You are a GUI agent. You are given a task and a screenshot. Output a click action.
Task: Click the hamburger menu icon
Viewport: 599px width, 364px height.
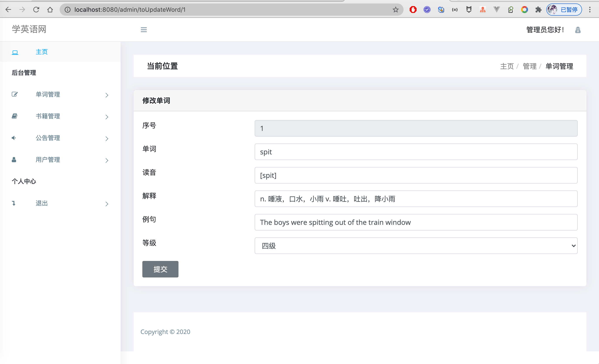pyautogui.click(x=144, y=30)
